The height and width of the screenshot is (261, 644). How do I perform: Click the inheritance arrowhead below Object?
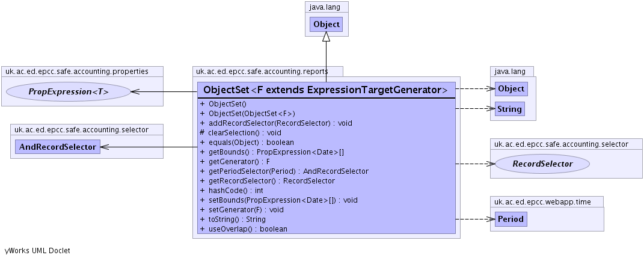coord(326,38)
